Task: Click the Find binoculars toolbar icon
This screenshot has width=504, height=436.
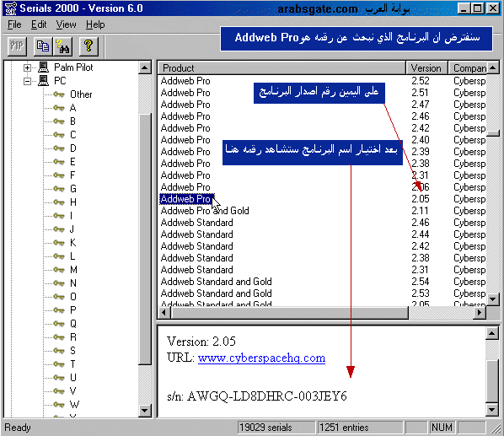Action: click(x=63, y=46)
